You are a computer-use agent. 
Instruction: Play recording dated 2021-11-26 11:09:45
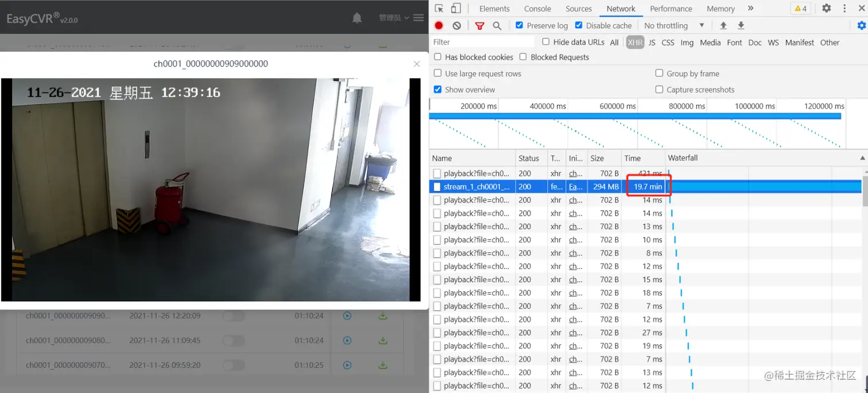click(347, 340)
